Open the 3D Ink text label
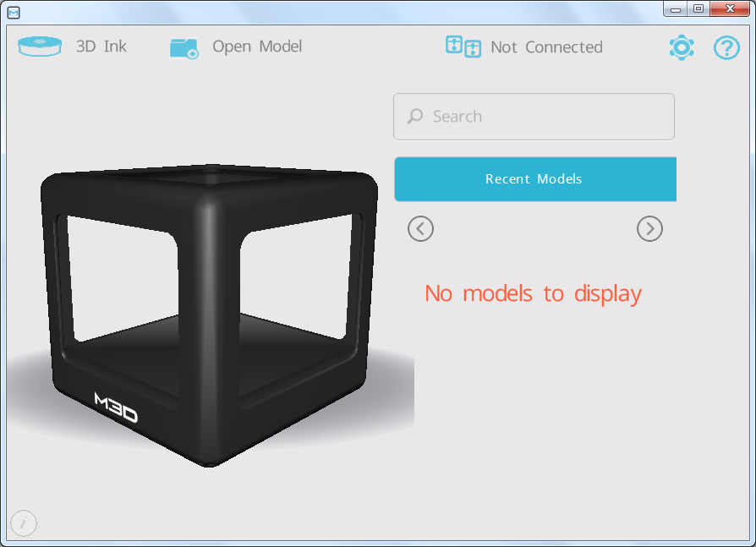The image size is (756, 547). click(101, 46)
